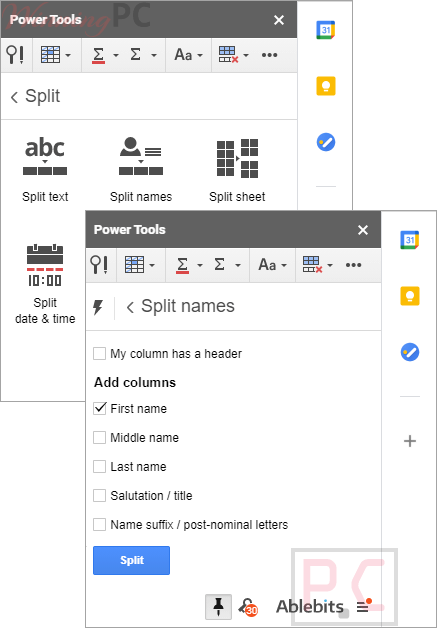Click lightning bolt icon beside Split names
The width and height of the screenshot is (437, 628).
98,308
